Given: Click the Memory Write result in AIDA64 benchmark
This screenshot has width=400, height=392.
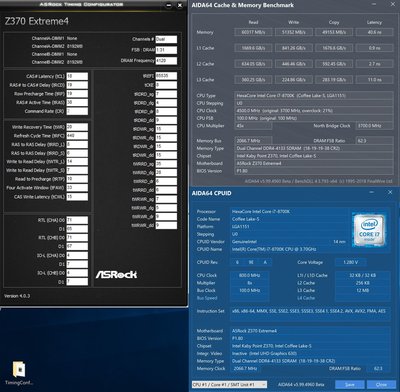Looking at the screenshot, I should click(x=293, y=32).
